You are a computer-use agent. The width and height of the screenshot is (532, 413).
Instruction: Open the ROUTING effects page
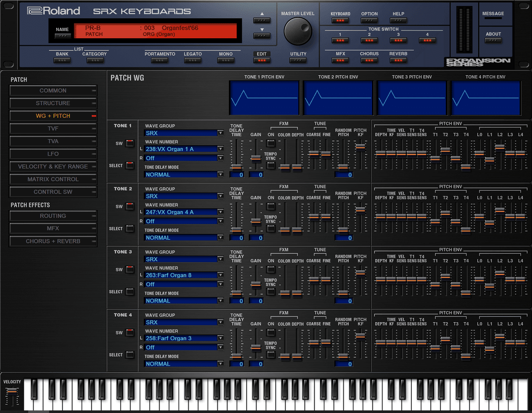[x=53, y=216]
